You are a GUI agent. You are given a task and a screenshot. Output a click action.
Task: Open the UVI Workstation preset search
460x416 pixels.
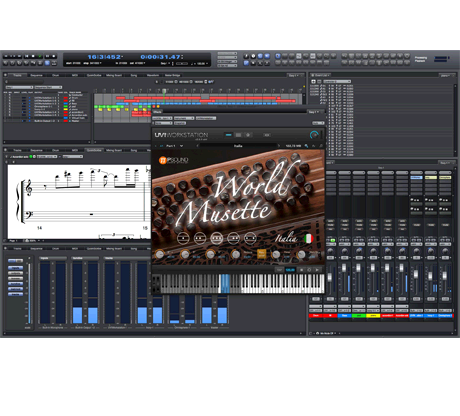[321, 146]
